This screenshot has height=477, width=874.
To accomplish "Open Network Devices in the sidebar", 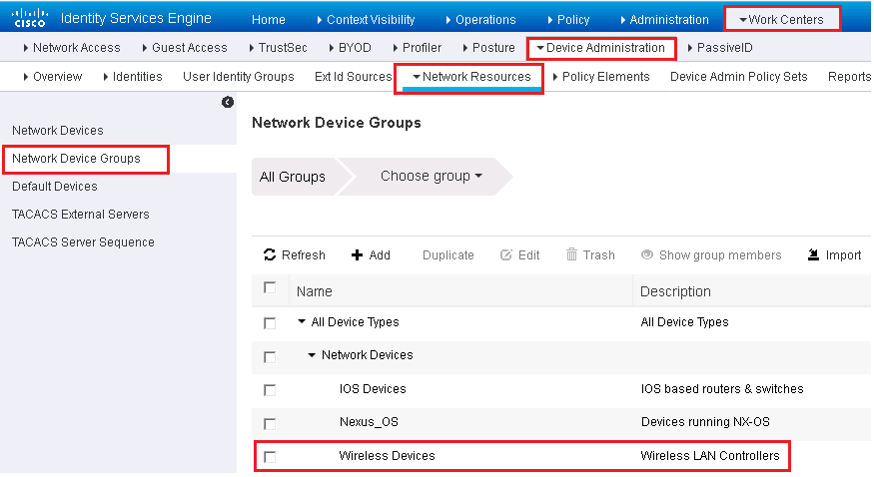I will pyautogui.click(x=58, y=130).
